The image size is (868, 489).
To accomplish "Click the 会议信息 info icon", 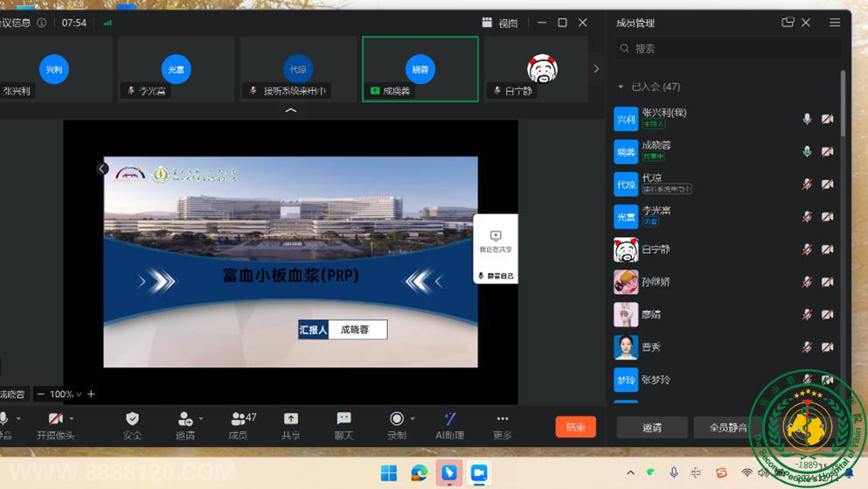I will (x=41, y=23).
